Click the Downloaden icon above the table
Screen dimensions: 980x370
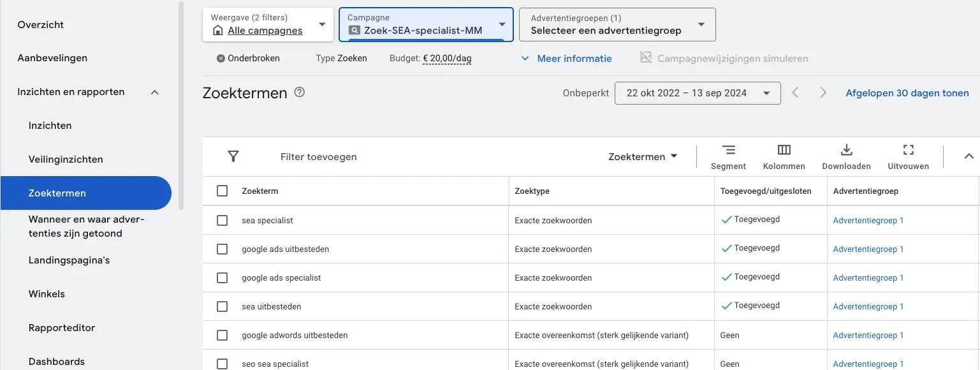(845, 156)
